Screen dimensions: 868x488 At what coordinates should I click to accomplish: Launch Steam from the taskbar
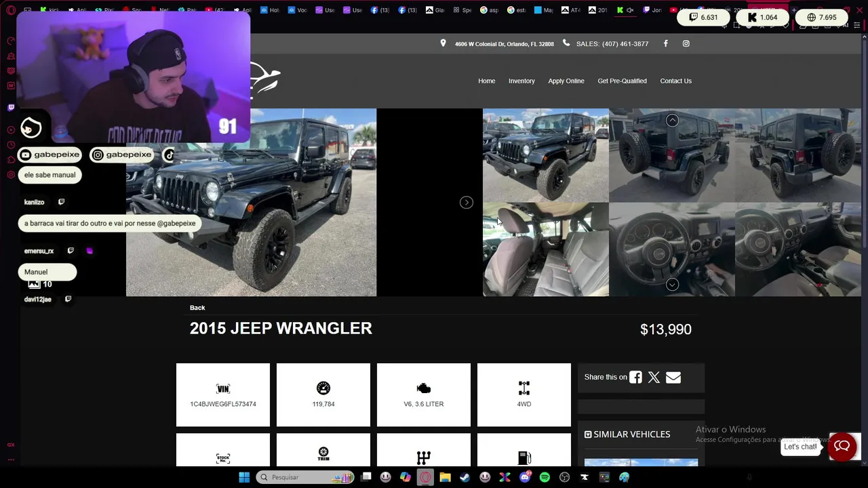point(465,477)
